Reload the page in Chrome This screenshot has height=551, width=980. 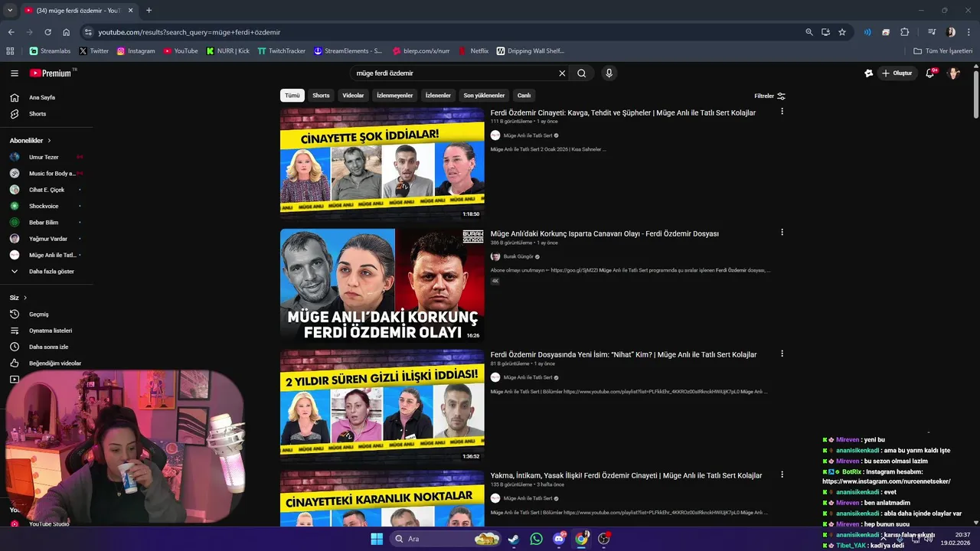pos(47,32)
